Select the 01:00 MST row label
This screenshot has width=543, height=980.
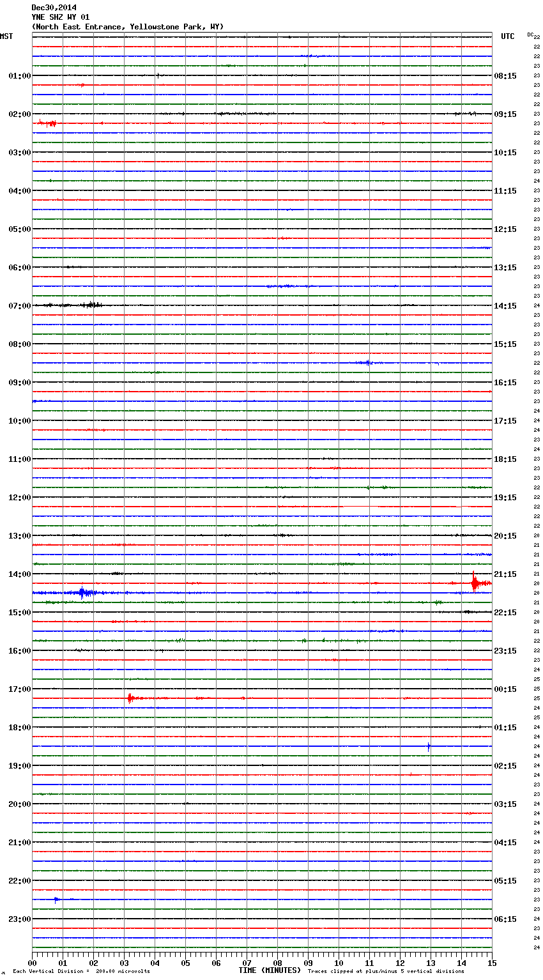coord(20,76)
